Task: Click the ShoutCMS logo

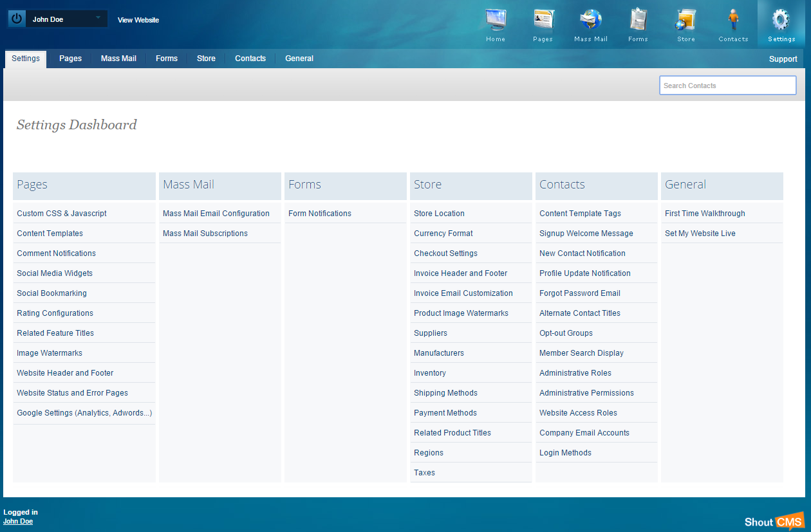Action: pos(774,522)
